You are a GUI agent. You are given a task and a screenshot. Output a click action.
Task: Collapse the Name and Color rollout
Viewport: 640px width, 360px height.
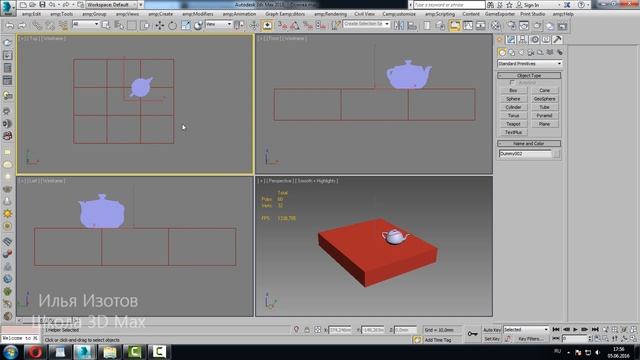529,143
